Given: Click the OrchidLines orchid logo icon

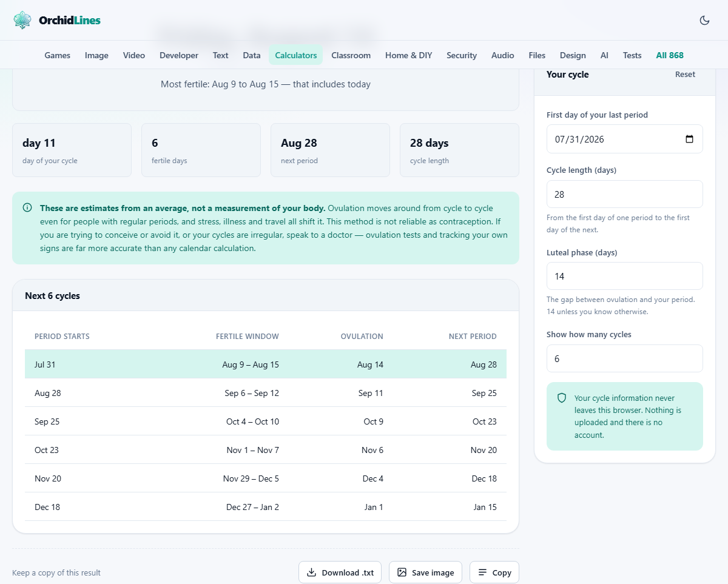Looking at the screenshot, I should click(22, 20).
